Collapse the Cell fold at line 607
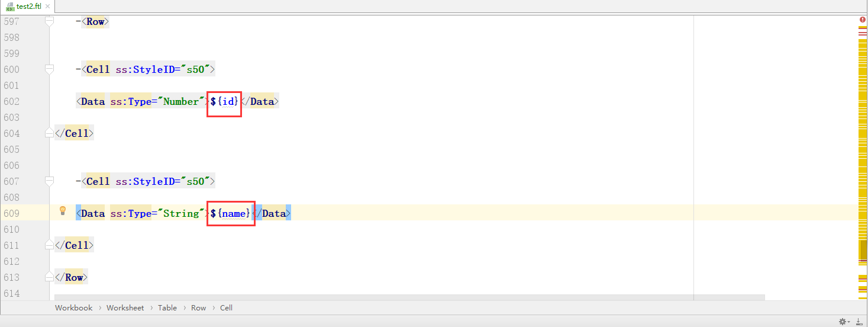Image resolution: width=868 pixels, height=327 pixels. 49,181
